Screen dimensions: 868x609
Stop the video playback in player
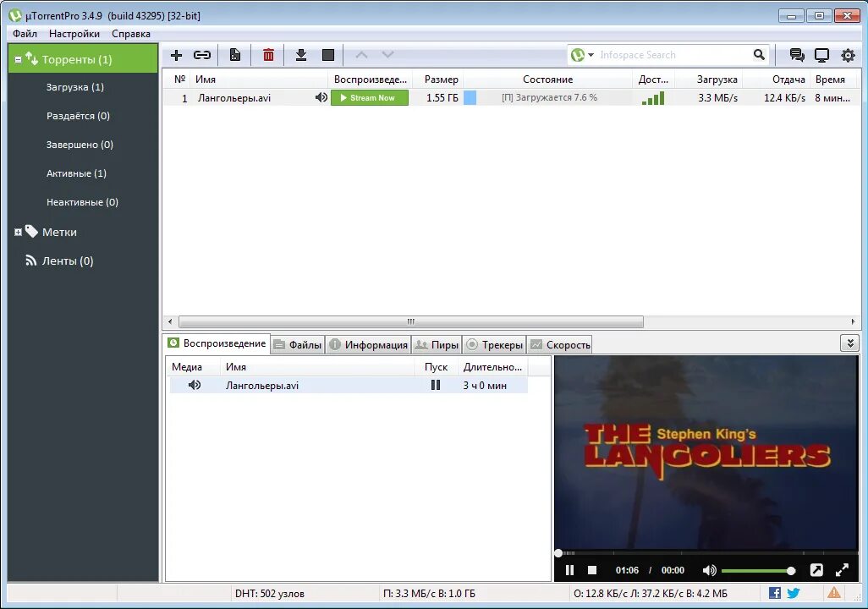tap(591, 570)
